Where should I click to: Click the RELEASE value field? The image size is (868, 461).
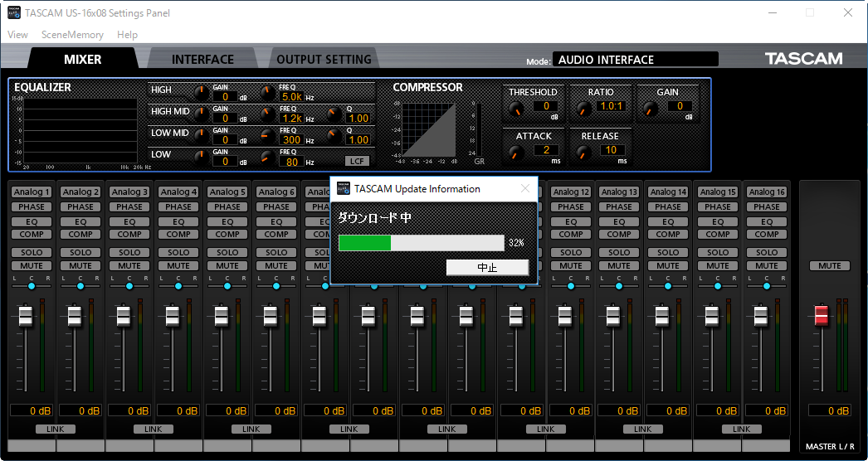click(x=611, y=149)
